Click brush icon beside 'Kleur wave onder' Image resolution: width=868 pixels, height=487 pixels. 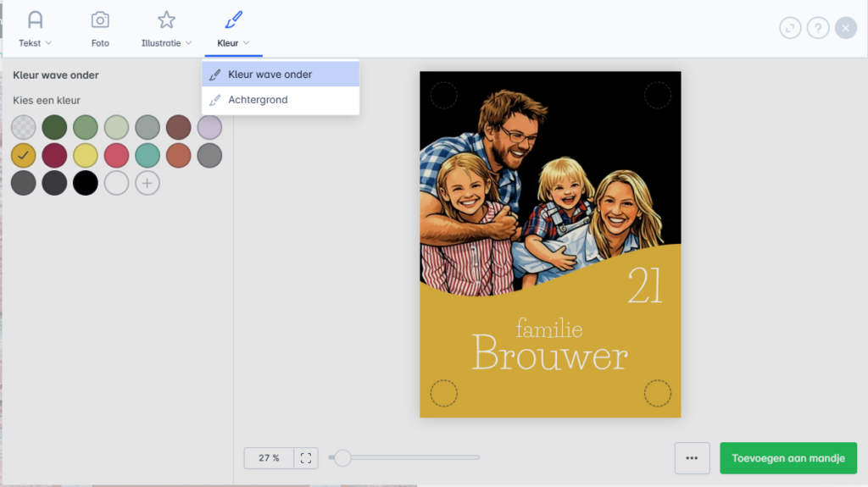click(214, 75)
